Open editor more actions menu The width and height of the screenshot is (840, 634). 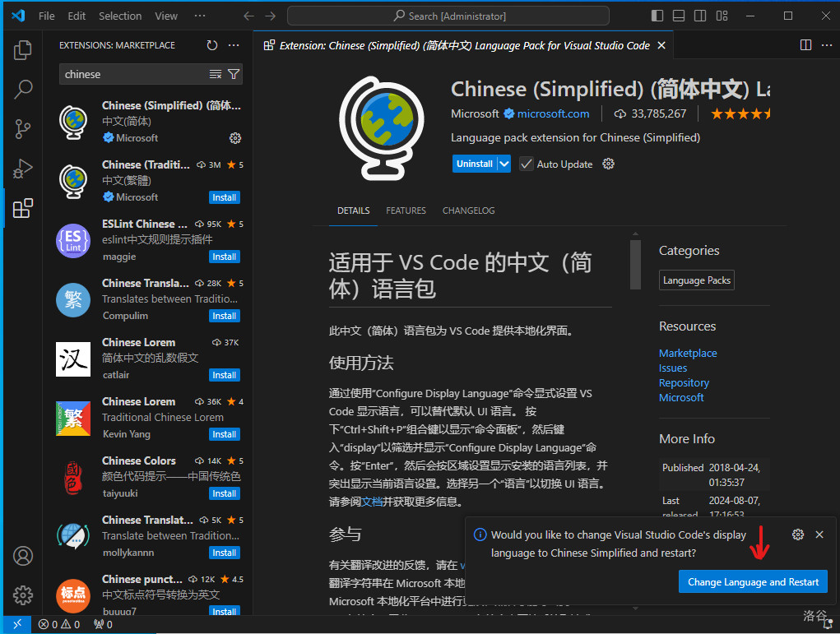(x=827, y=45)
